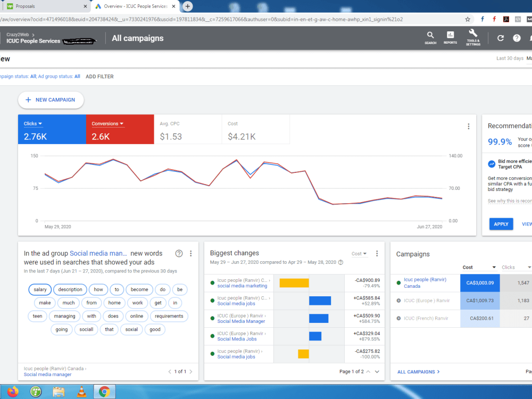This screenshot has width=532, height=399.
Task: Go to next page in search words card
Action: 190,371
